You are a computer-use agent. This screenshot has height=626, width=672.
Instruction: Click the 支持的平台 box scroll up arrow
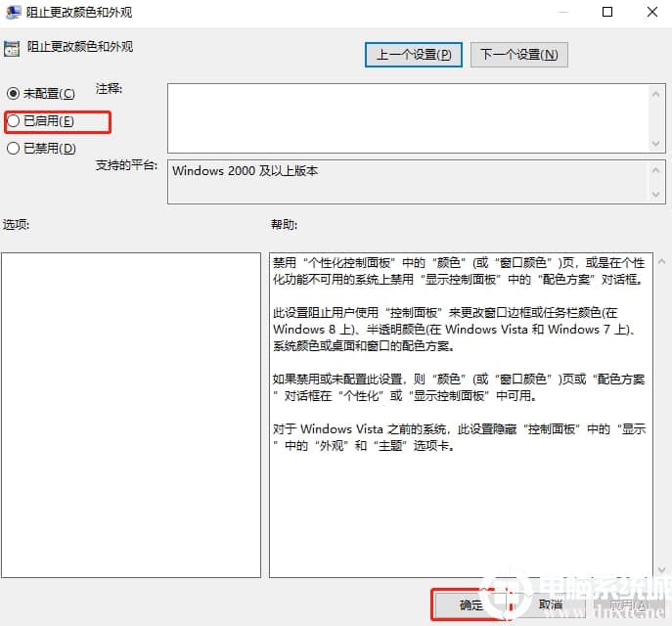coord(655,170)
